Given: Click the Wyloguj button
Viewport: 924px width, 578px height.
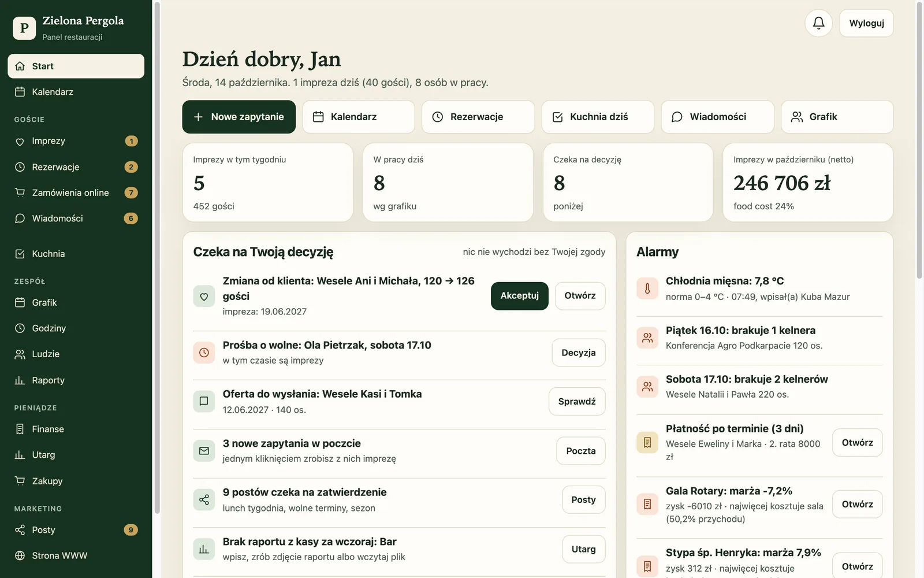Looking at the screenshot, I should [x=866, y=23].
